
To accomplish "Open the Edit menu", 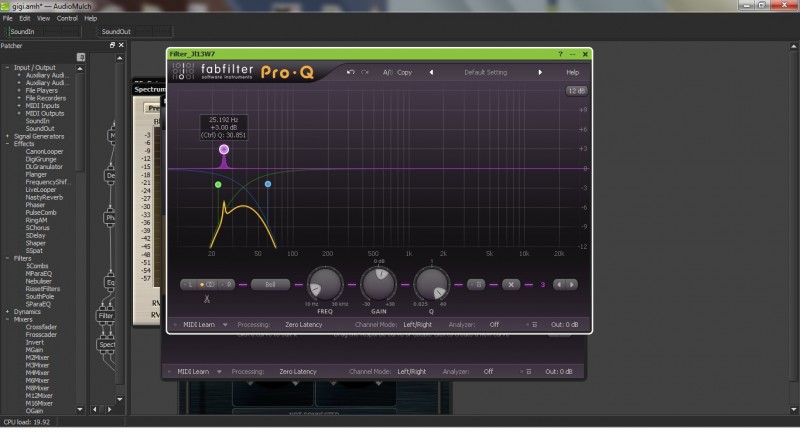I will point(24,18).
